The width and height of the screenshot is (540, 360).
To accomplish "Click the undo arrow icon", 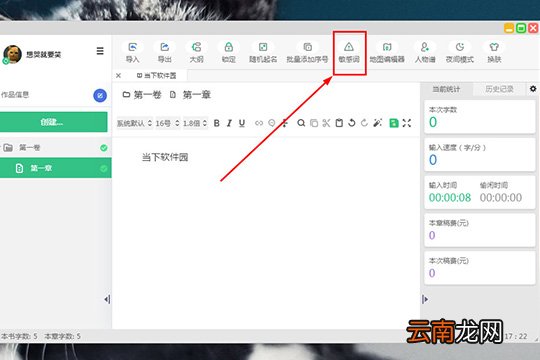I will tap(352, 123).
